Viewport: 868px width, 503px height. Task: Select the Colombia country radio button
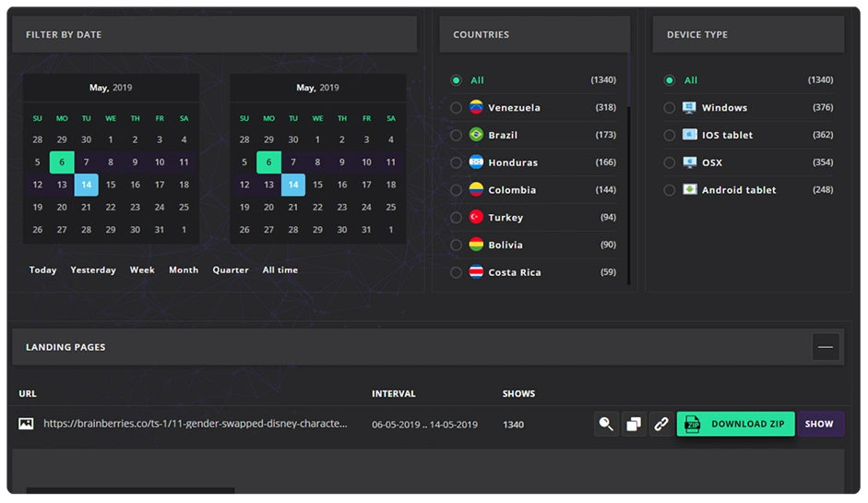pos(456,190)
